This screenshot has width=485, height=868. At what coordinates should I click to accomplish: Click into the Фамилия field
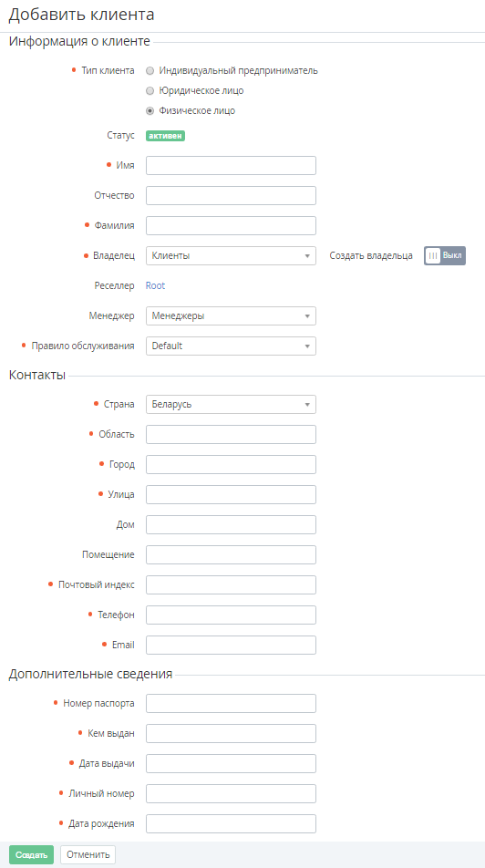[x=231, y=225]
